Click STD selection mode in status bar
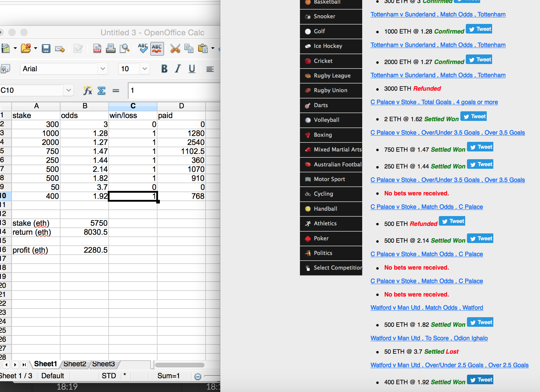Viewport: 540px width, 392px height. click(109, 376)
